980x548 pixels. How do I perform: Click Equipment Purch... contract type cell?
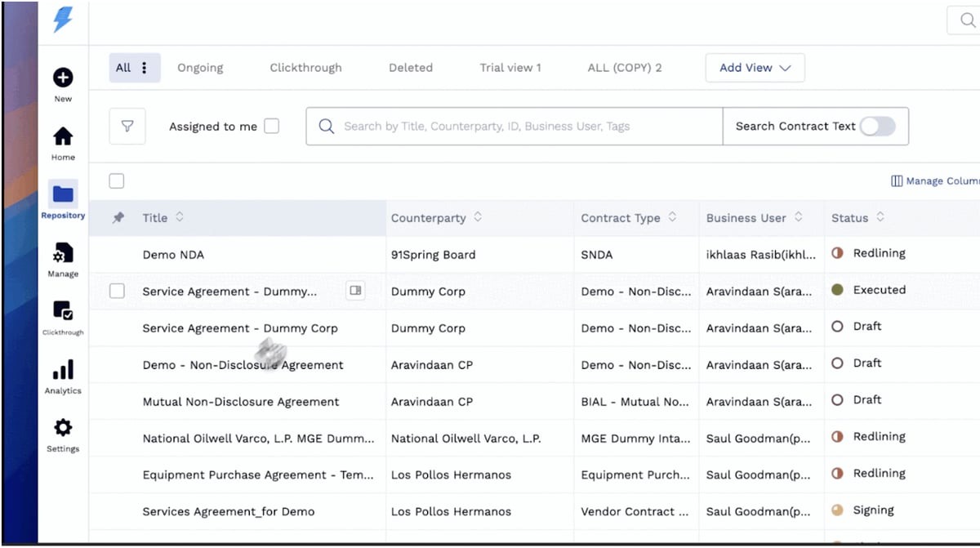(636, 475)
